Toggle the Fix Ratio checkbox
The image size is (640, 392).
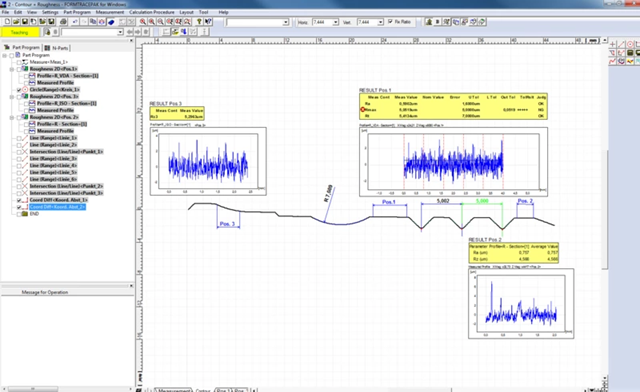point(390,22)
